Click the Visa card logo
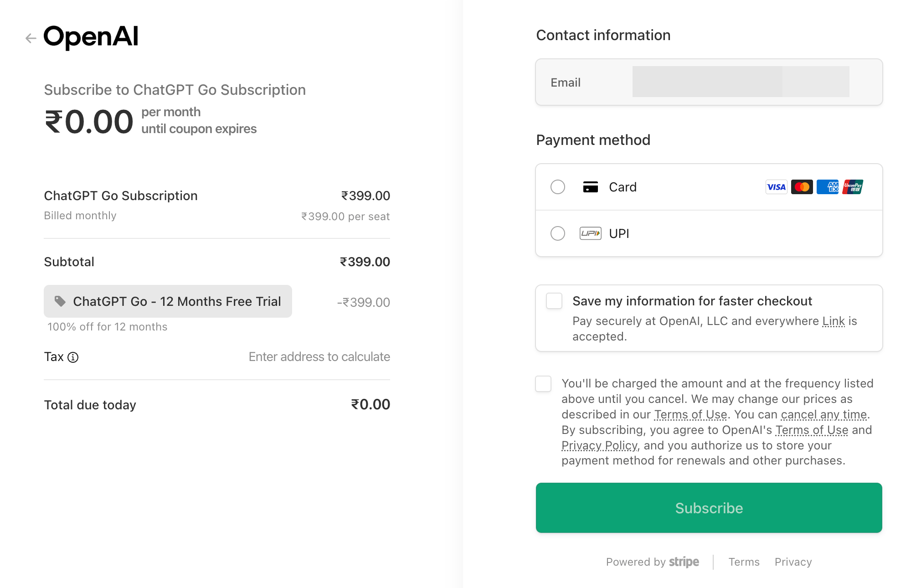916x588 pixels. point(776,187)
